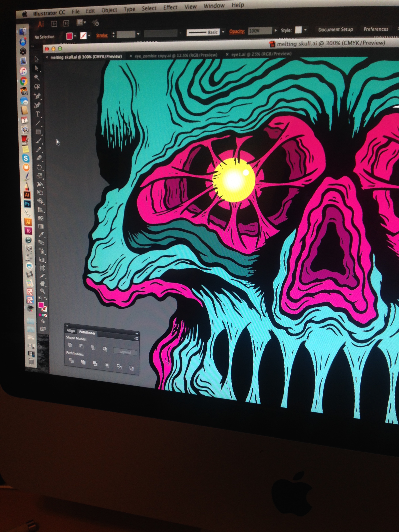Select the Gradient tool
Screen dimensions: 399x532
click(x=41, y=226)
